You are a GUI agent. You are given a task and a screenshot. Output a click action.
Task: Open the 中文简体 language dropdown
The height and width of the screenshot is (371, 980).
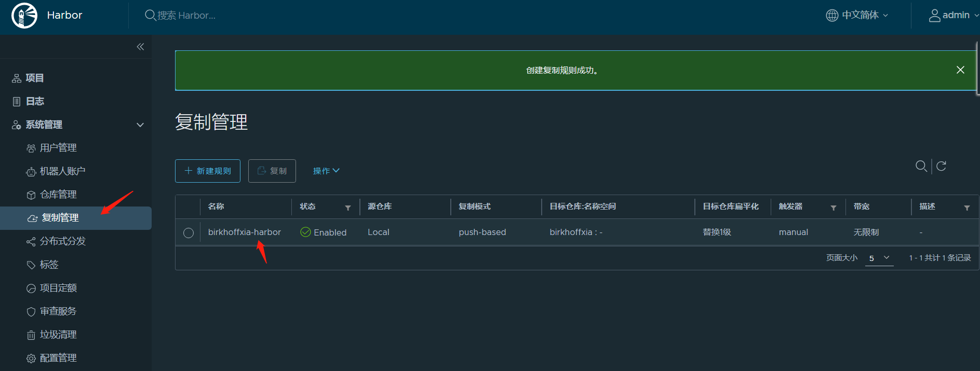(865, 15)
